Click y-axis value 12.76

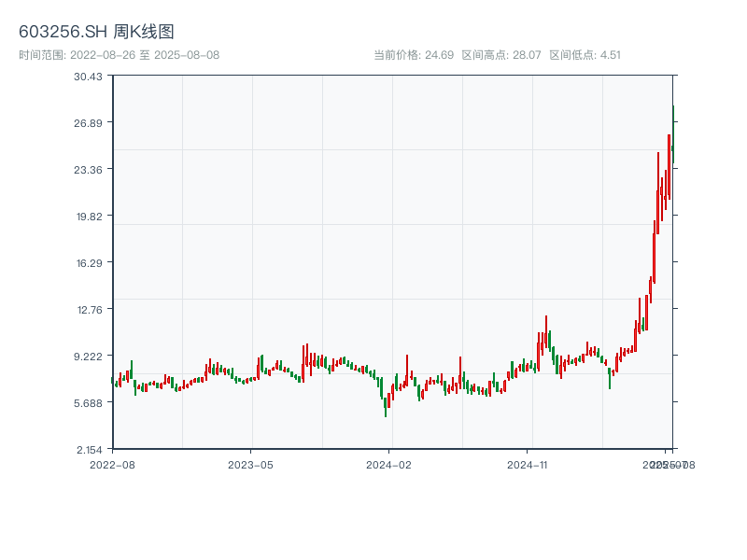tap(89, 310)
